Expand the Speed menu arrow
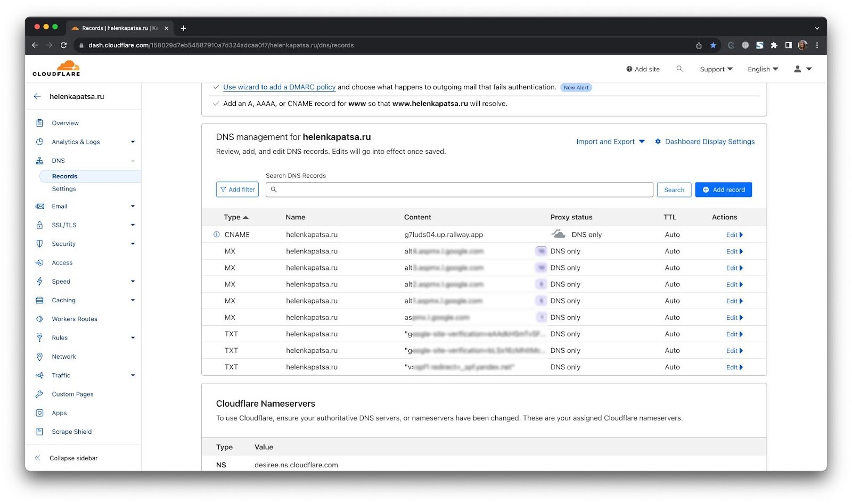 pos(133,282)
